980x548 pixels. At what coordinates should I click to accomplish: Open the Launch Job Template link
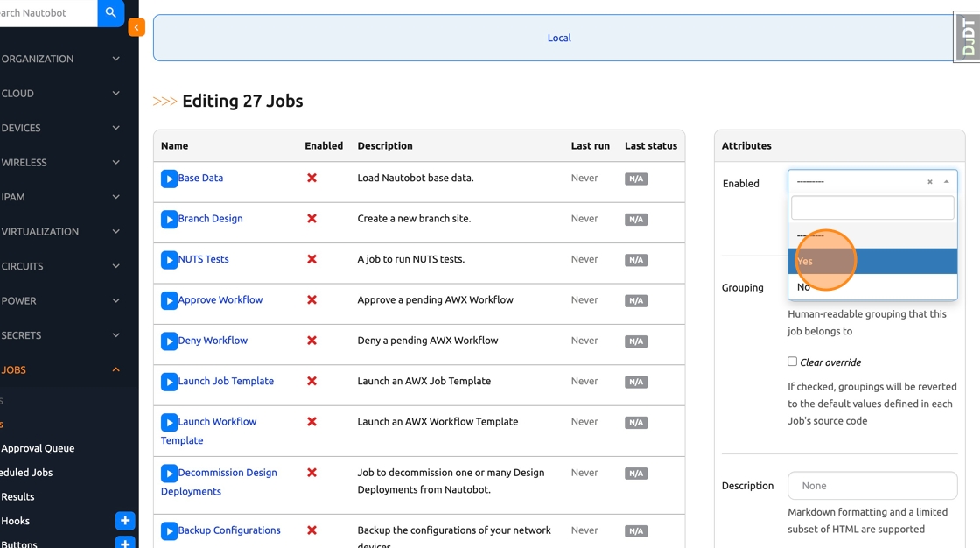[226, 381]
